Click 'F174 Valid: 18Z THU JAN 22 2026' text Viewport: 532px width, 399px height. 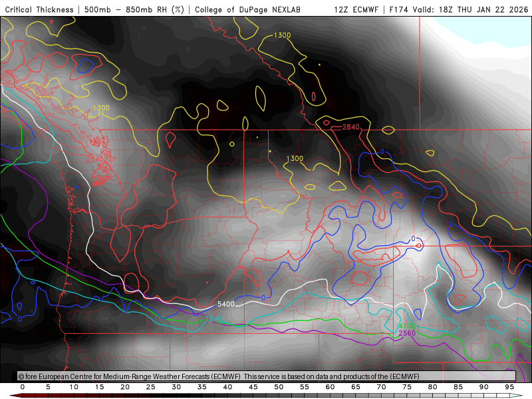pos(459,9)
